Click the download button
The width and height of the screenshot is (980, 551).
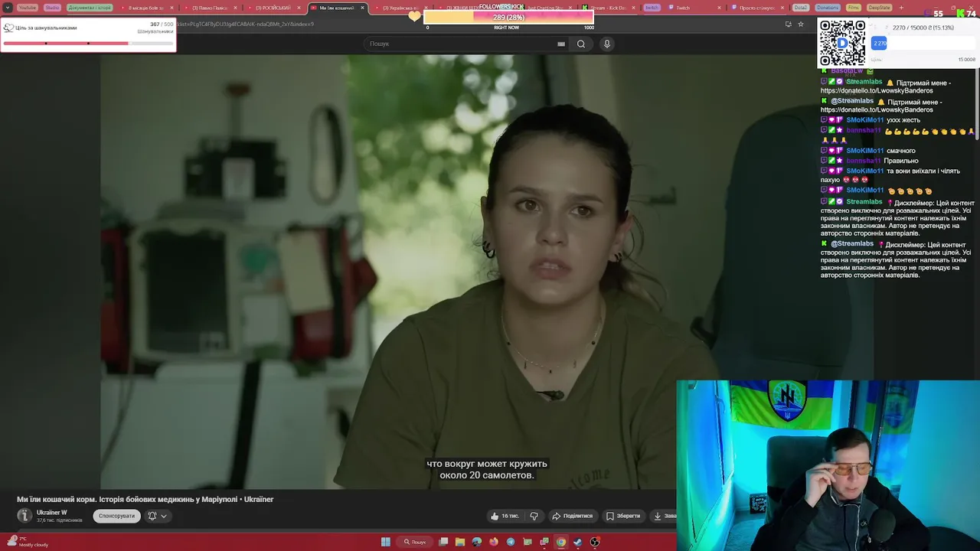[663, 516]
